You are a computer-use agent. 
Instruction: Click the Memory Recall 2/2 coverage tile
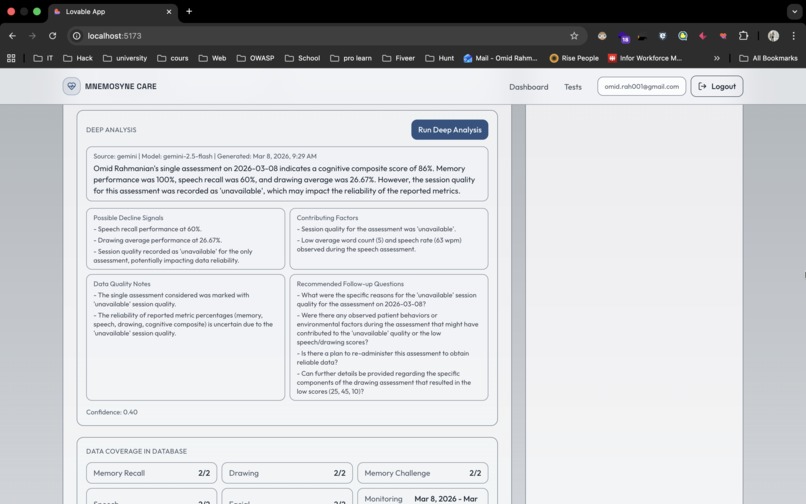point(152,473)
